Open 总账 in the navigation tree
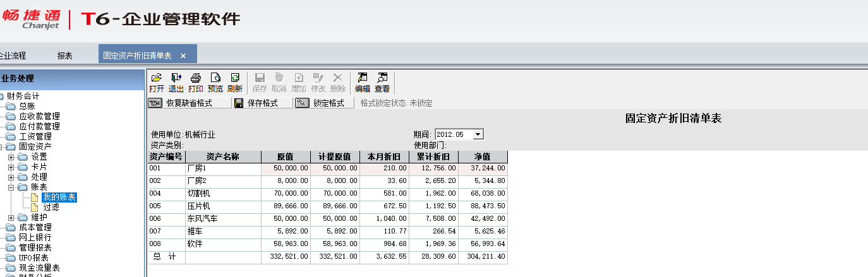Screen dimensions: 868x277 [x=27, y=106]
